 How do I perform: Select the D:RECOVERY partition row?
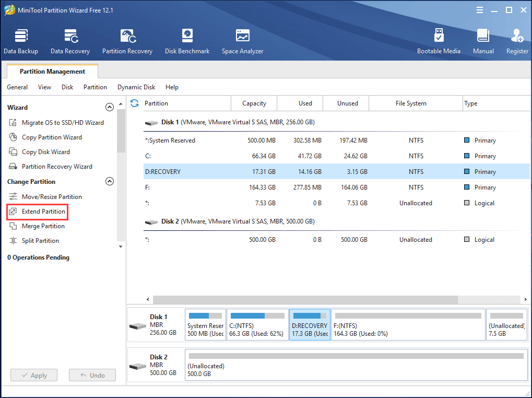[337, 172]
